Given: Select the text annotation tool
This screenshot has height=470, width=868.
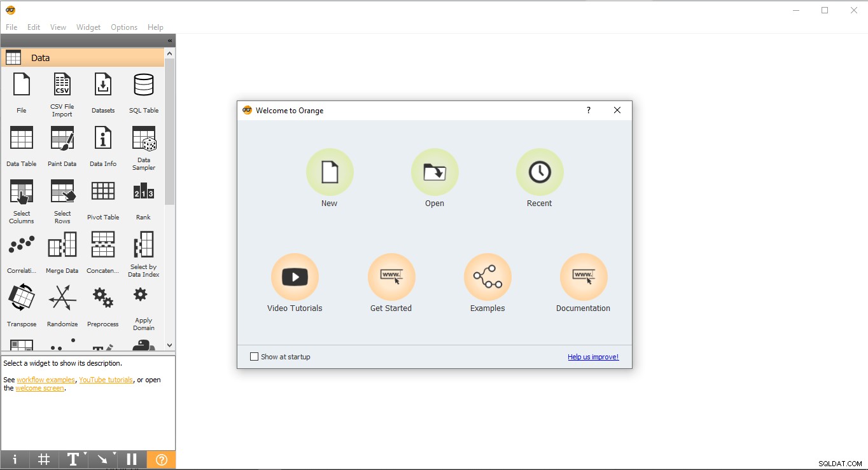Looking at the screenshot, I should tap(73, 459).
